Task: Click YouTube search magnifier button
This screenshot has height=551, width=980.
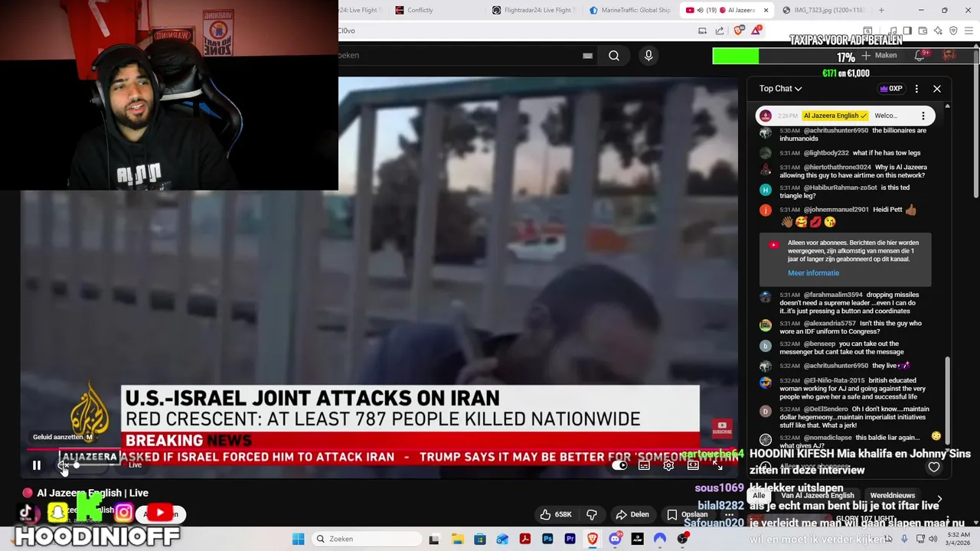Action: (614, 55)
